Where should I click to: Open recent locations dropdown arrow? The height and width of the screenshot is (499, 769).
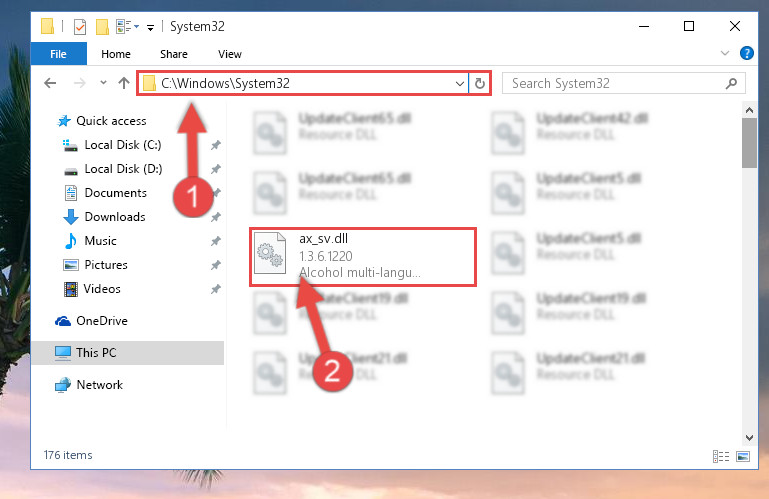103,82
